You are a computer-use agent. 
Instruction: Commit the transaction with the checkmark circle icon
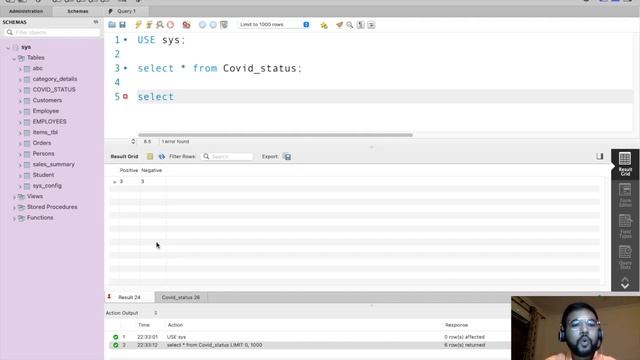(x=202, y=25)
